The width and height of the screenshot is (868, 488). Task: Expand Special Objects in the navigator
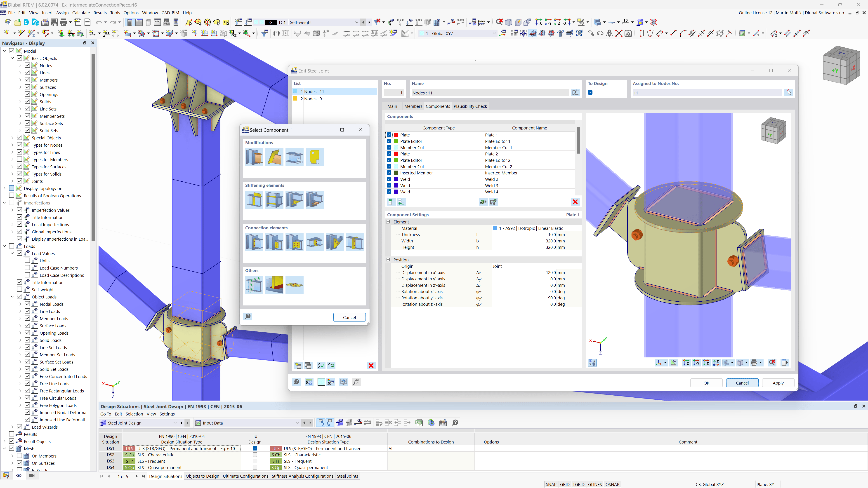click(x=12, y=137)
